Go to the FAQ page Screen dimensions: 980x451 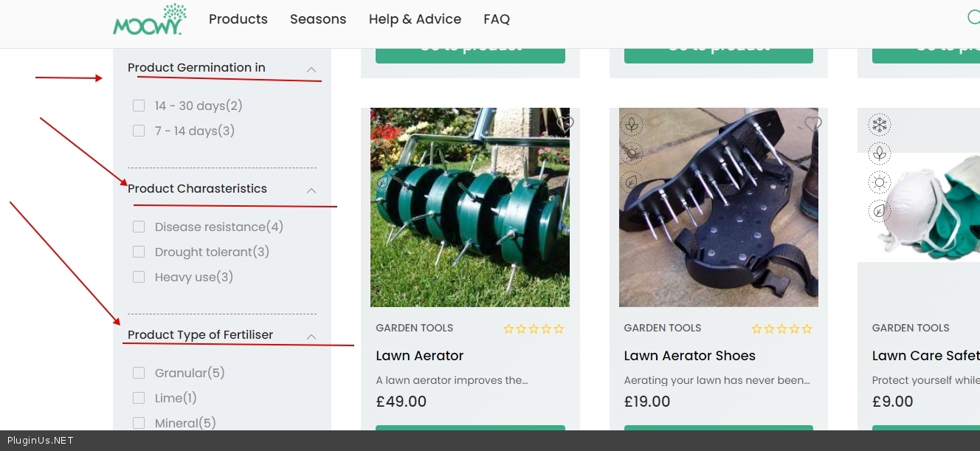[497, 19]
